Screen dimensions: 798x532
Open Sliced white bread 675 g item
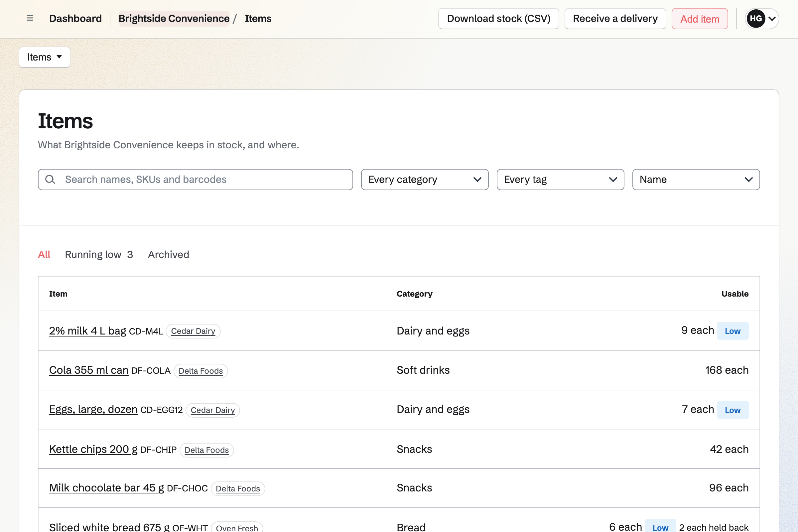click(x=109, y=527)
